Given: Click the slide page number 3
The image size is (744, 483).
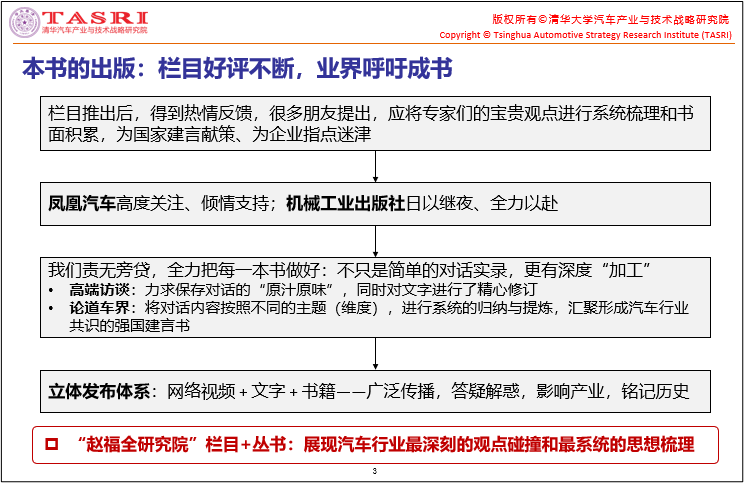Looking at the screenshot, I should click(374, 472).
